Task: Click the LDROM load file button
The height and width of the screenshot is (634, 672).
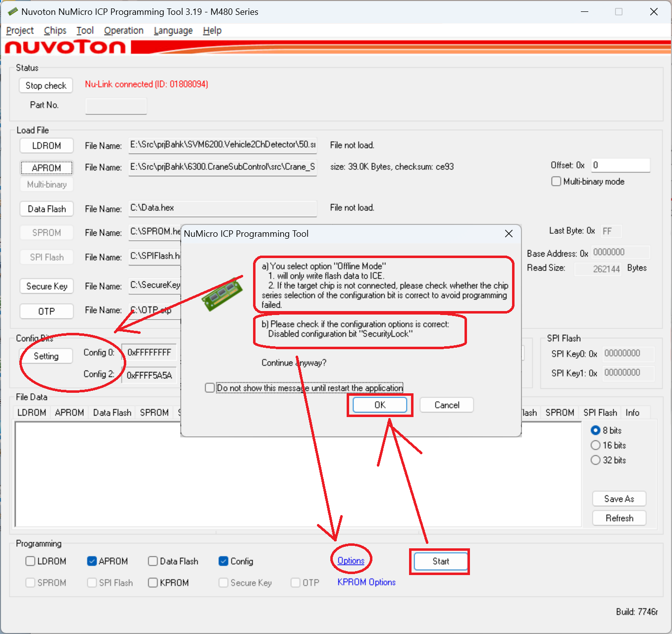Action: coord(47,146)
